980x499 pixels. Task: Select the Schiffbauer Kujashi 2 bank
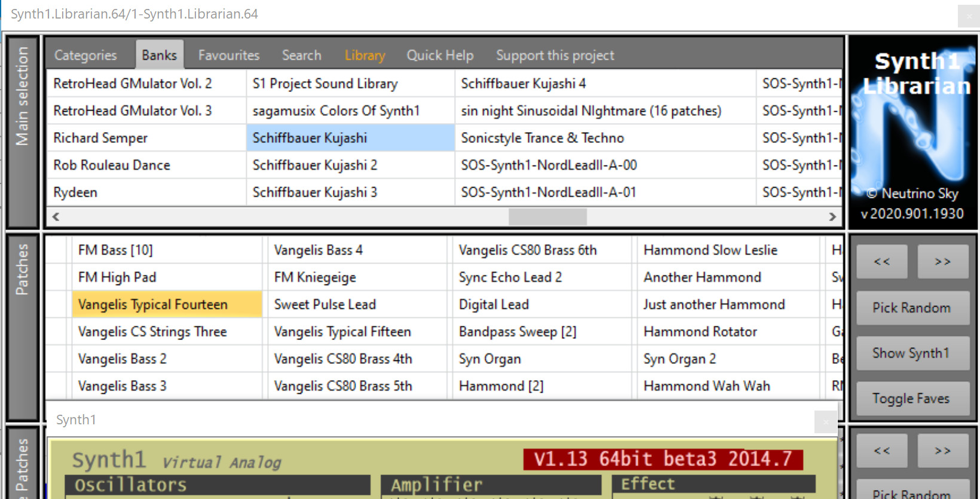pos(350,166)
